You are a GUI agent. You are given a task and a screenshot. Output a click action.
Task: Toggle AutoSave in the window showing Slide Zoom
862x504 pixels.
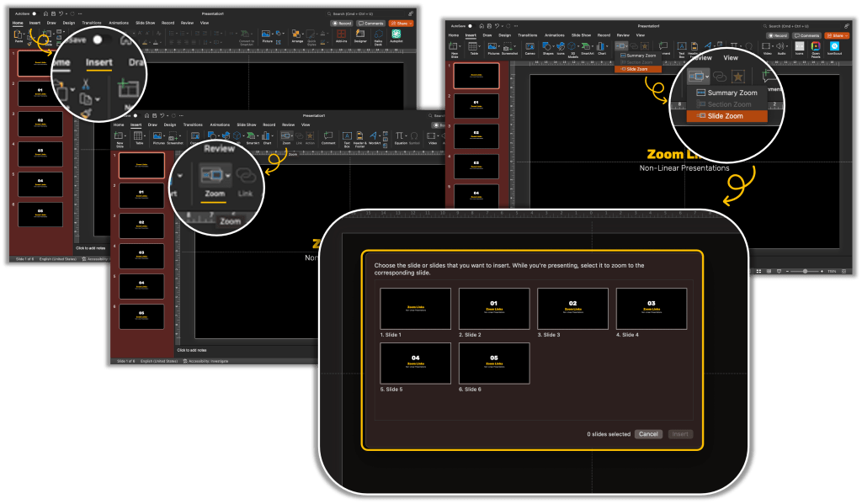tap(471, 25)
